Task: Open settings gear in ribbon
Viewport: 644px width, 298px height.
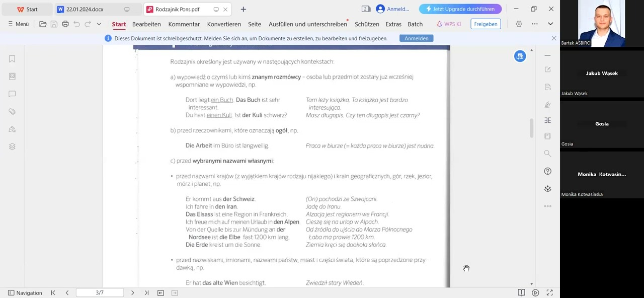Action: coord(519,24)
